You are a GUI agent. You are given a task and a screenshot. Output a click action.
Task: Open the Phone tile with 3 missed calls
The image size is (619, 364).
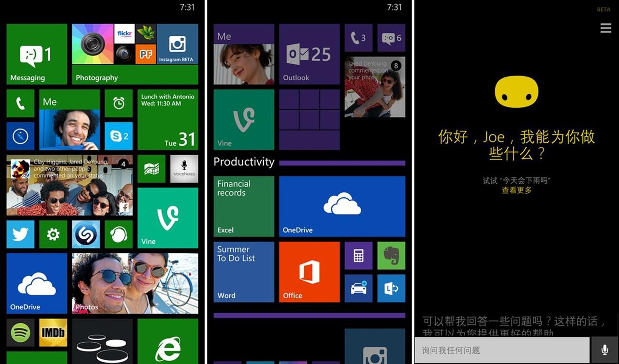coord(358,38)
